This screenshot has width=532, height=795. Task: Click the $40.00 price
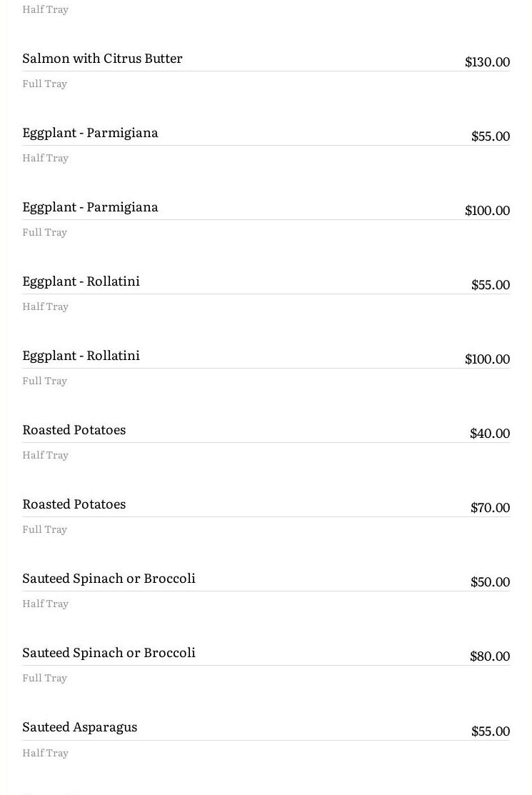point(489,434)
